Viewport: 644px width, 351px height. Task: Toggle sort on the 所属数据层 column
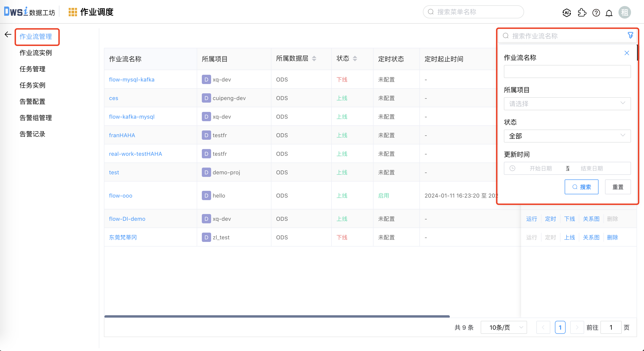pos(315,58)
